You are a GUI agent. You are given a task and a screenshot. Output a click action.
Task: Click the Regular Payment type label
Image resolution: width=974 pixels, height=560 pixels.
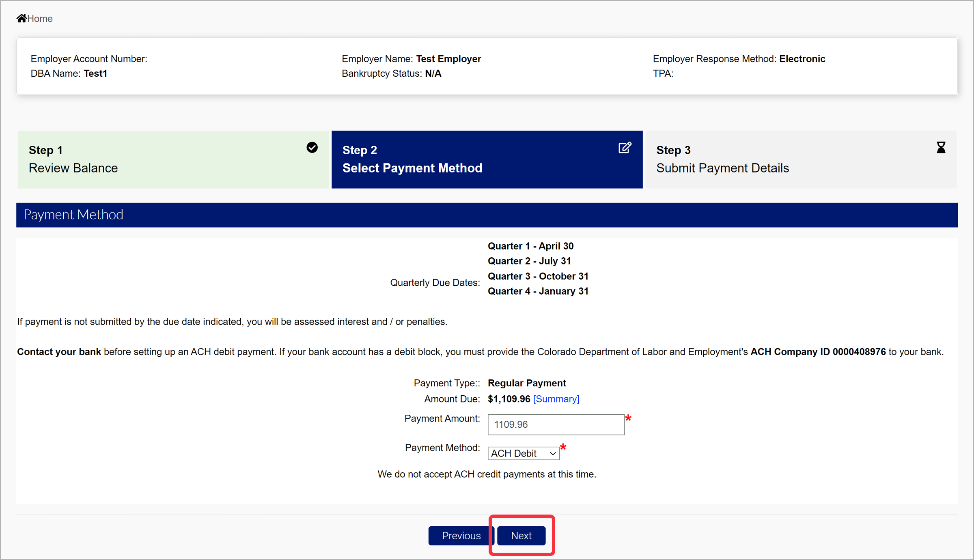[x=526, y=383]
